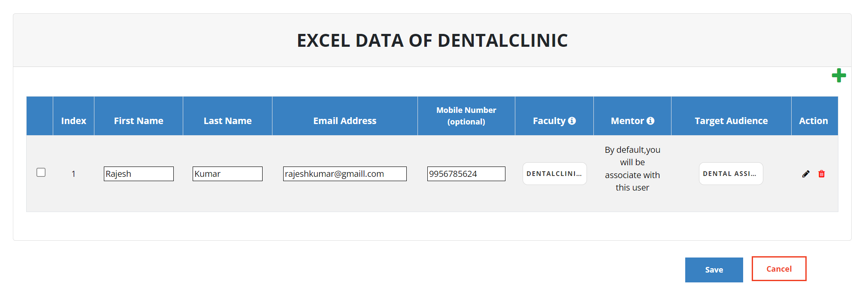868x300 pixels.
Task: Click the Email Address column header
Action: click(x=345, y=121)
